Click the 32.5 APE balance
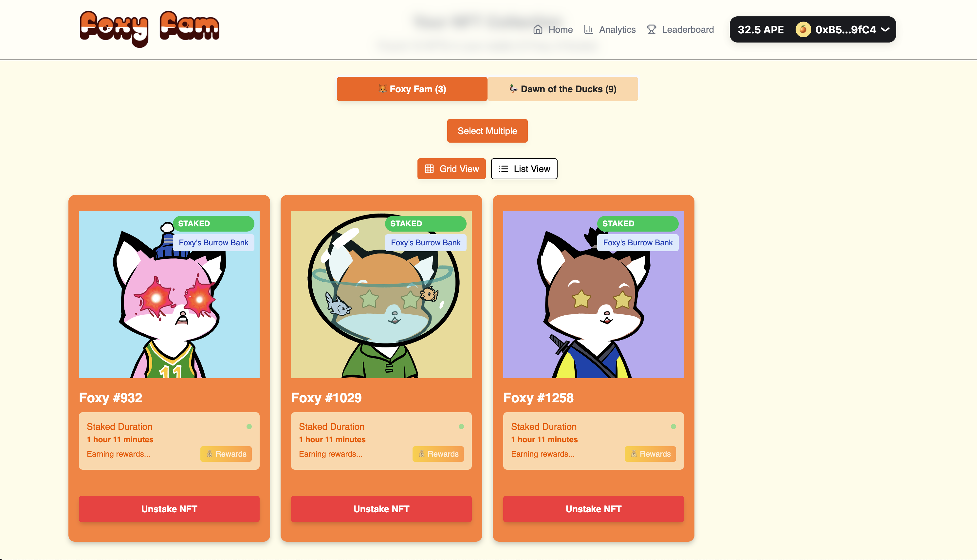This screenshot has height=560, width=977. tap(761, 30)
